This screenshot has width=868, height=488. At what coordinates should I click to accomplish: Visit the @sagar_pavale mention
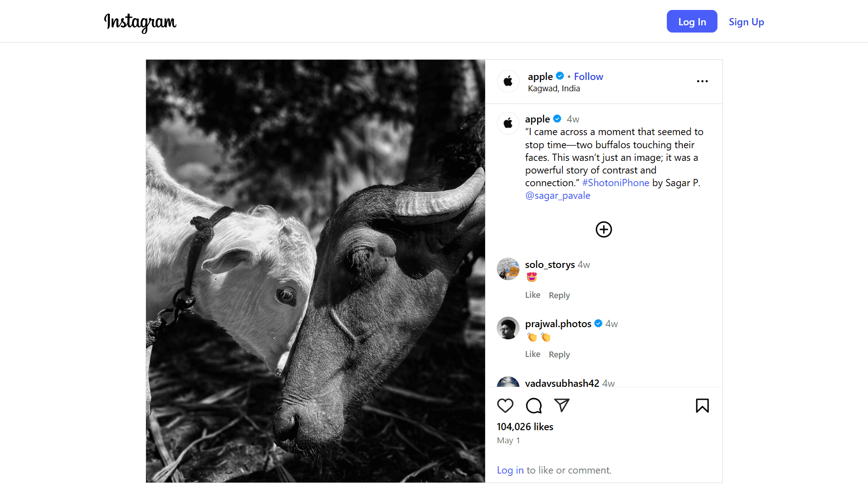click(x=557, y=195)
